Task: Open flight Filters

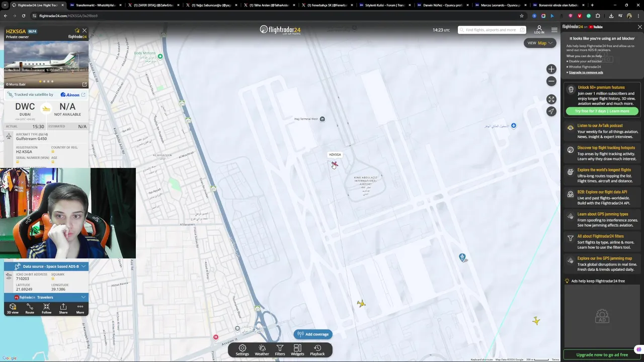Action: pos(280,350)
